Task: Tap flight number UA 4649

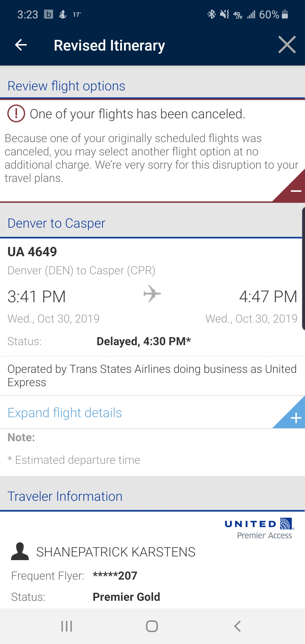Action: click(32, 252)
